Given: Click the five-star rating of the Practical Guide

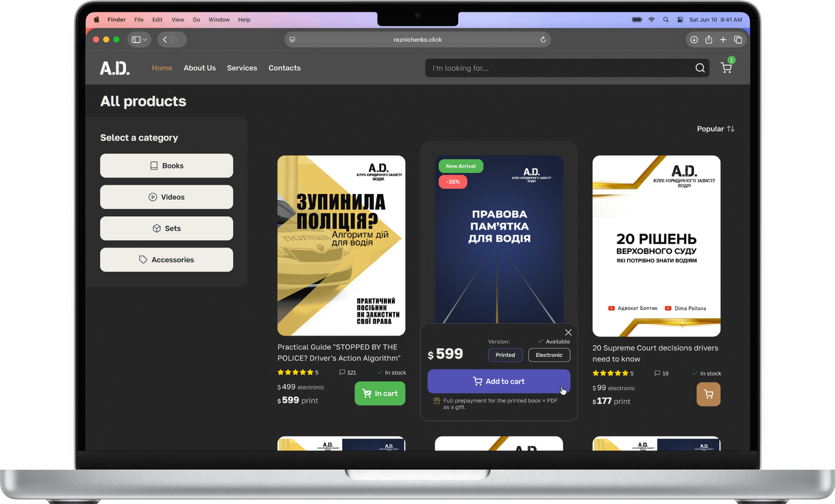Looking at the screenshot, I should pyautogui.click(x=295, y=372).
